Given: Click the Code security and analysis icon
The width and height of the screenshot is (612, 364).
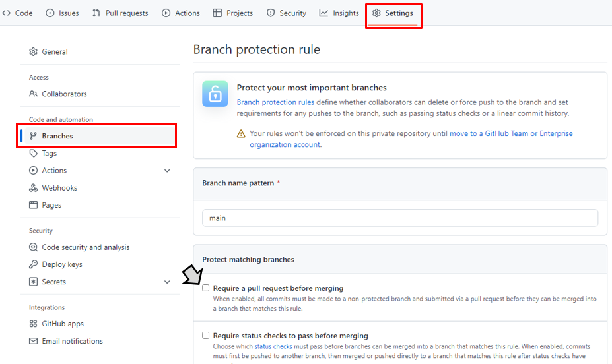Looking at the screenshot, I should coord(33,247).
